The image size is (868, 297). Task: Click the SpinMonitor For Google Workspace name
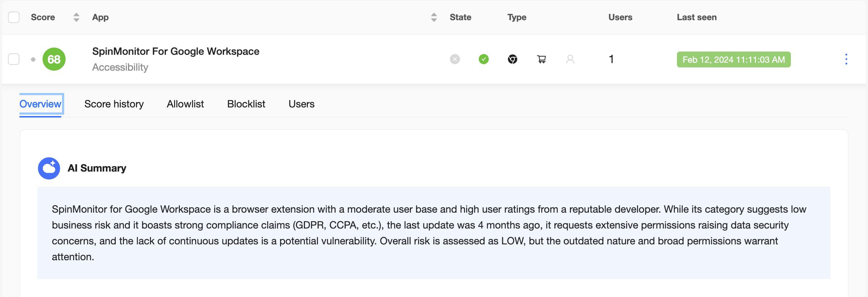pos(176,52)
